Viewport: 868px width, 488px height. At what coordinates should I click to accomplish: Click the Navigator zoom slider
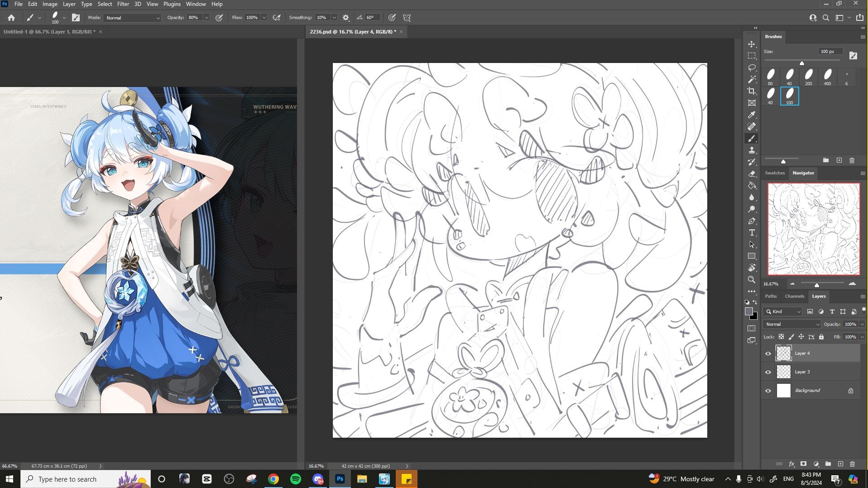[x=817, y=285]
